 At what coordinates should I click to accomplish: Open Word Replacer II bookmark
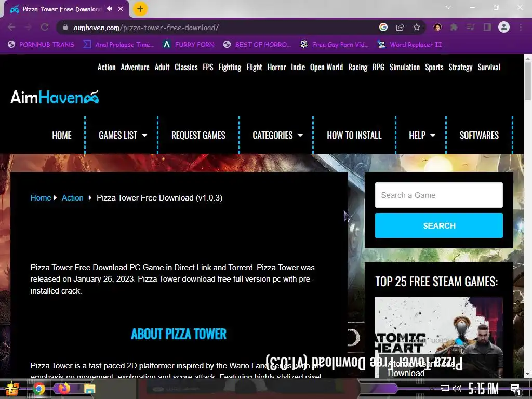pos(409,45)
